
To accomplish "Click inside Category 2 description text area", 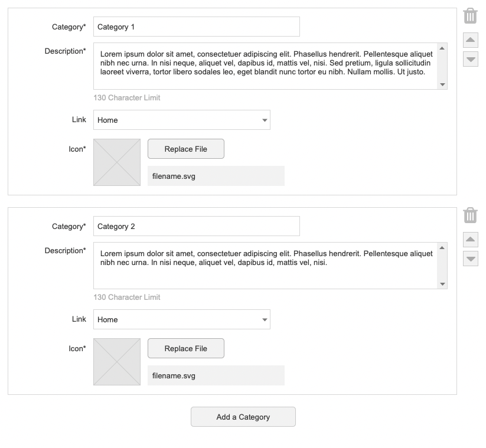I will (x=265, y=265).
